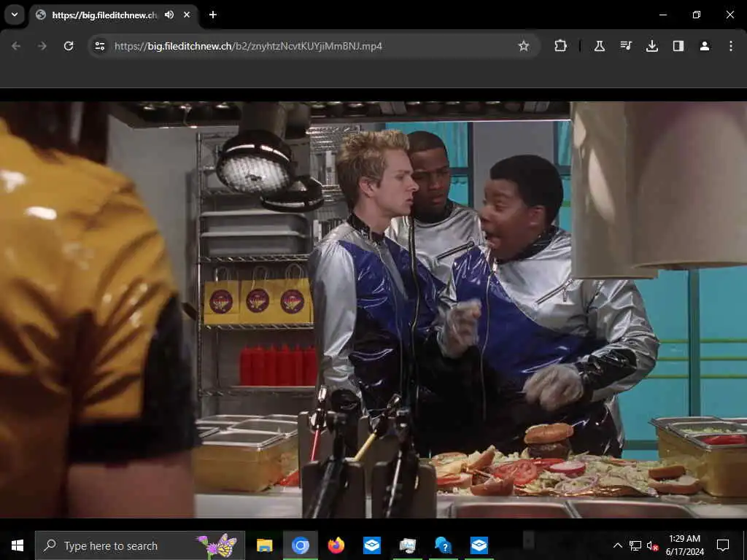This screenshot has height=560, width=747.
Task: Reload the current page
Action: point(69,46)
